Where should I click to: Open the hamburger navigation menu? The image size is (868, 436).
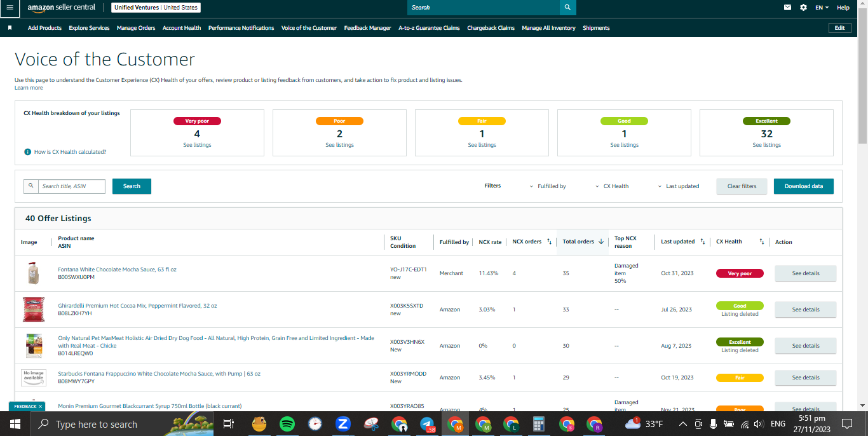click(x=10, y=8)
